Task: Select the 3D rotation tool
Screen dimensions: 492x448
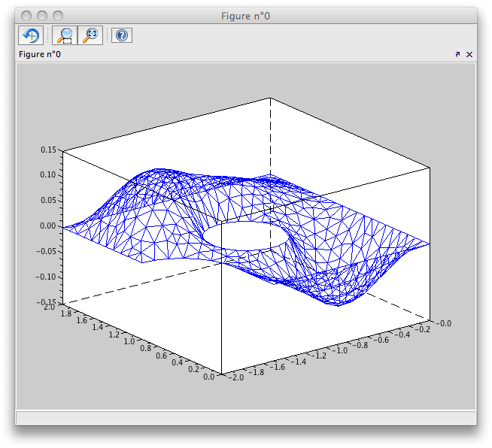Action: click(30, 35)
